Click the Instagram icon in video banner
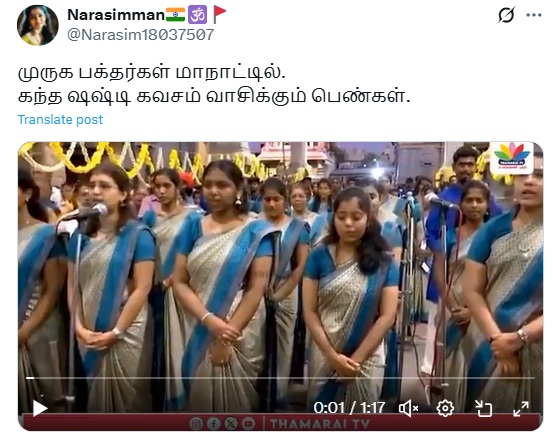553x436 pixels. (x=196, y=423)
